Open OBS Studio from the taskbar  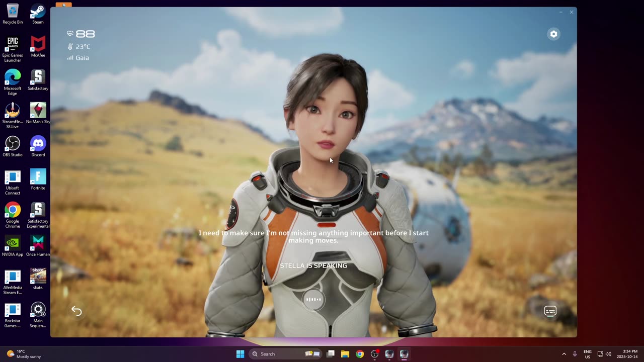click(374, 354)
